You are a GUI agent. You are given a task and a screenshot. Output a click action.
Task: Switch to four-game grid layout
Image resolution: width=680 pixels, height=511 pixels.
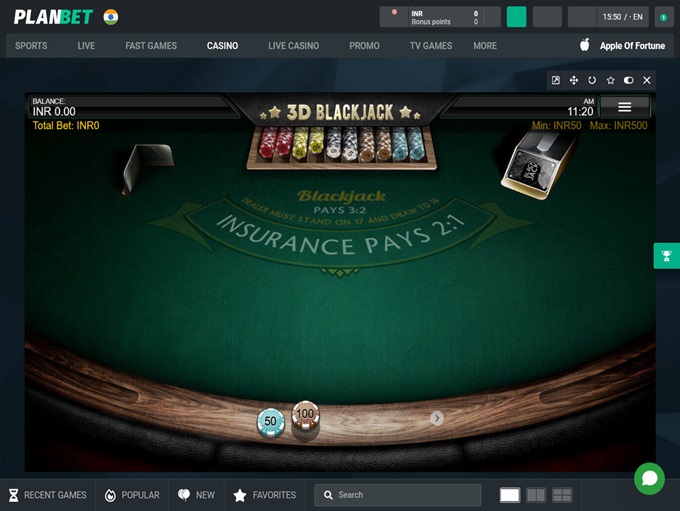click(562, 495)
